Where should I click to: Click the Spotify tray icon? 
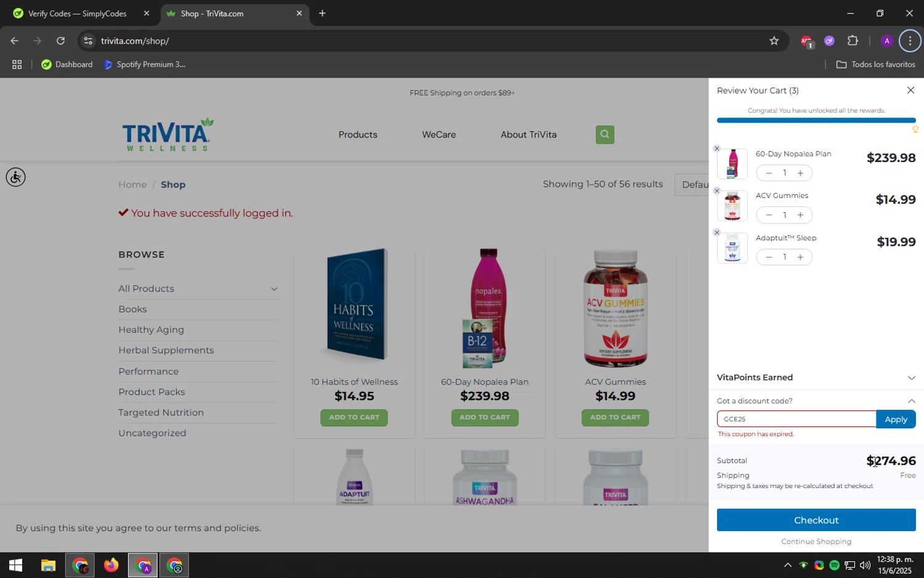coord(834,565)
